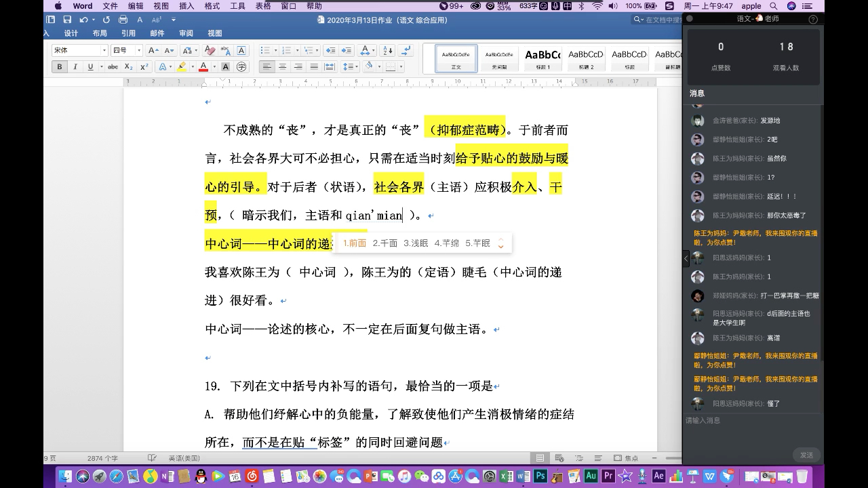Toggle the subscript formatting button
Image resolution: width=868 pixels, height=488 pixels.
point(128,66)
